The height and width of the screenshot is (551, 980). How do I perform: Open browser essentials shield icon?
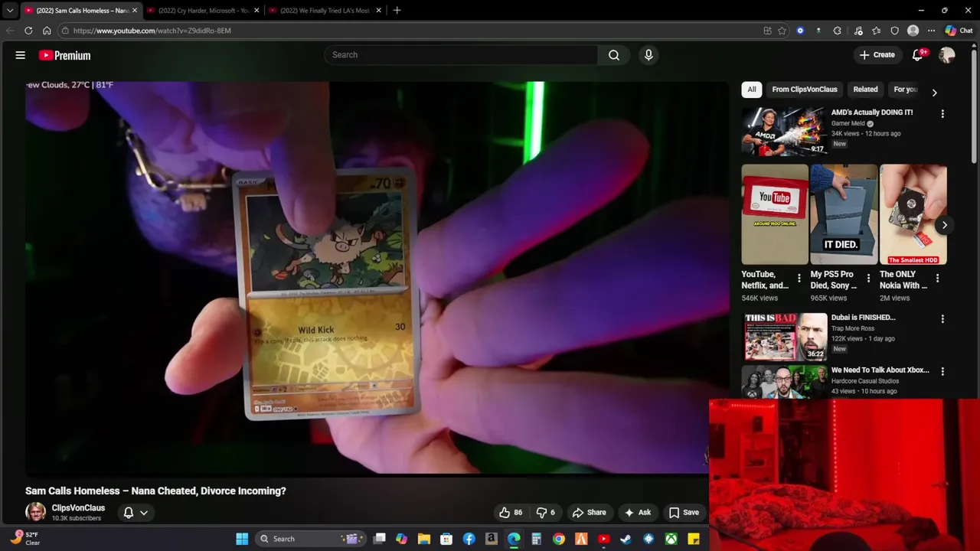point(894,31)
